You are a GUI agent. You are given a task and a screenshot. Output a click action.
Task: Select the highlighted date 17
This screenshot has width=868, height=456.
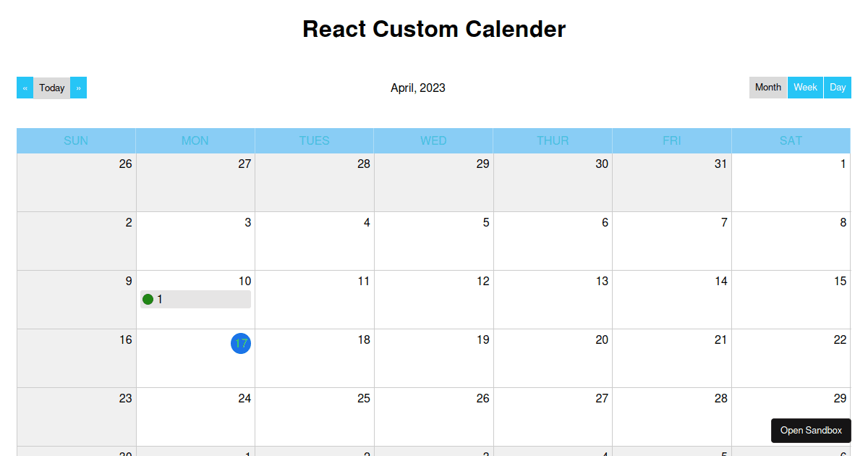[241, 343]
